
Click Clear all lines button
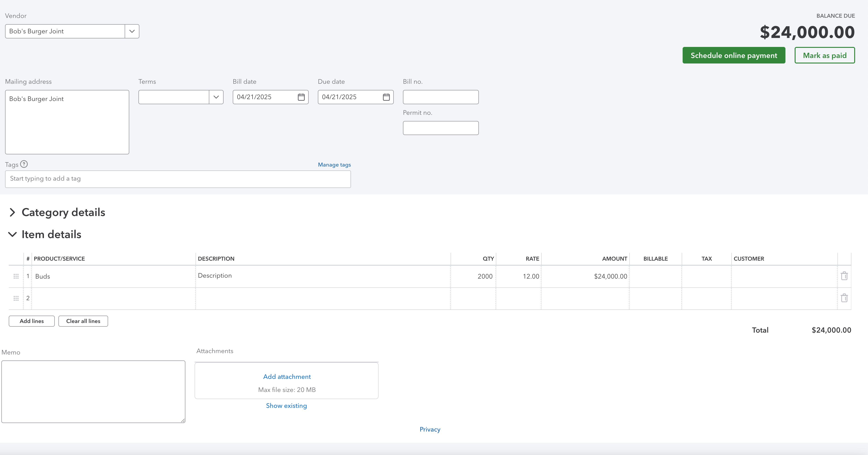coord(83,321)
